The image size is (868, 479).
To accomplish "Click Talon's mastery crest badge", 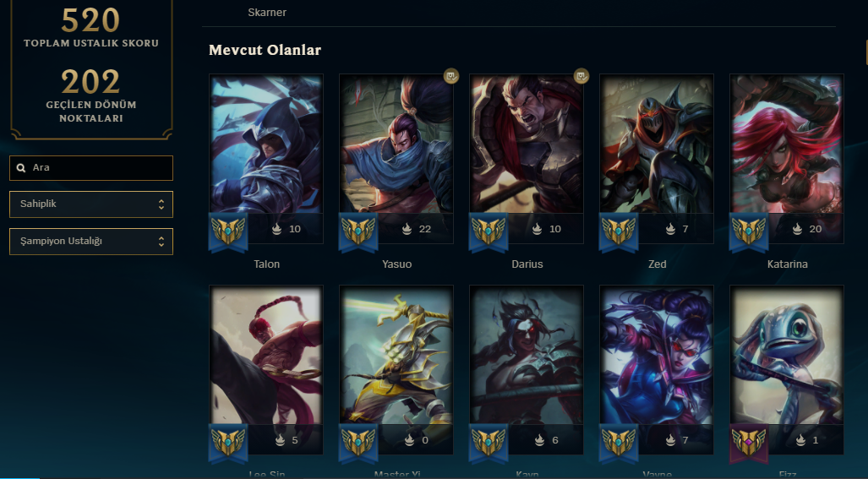I will (228, 231).
